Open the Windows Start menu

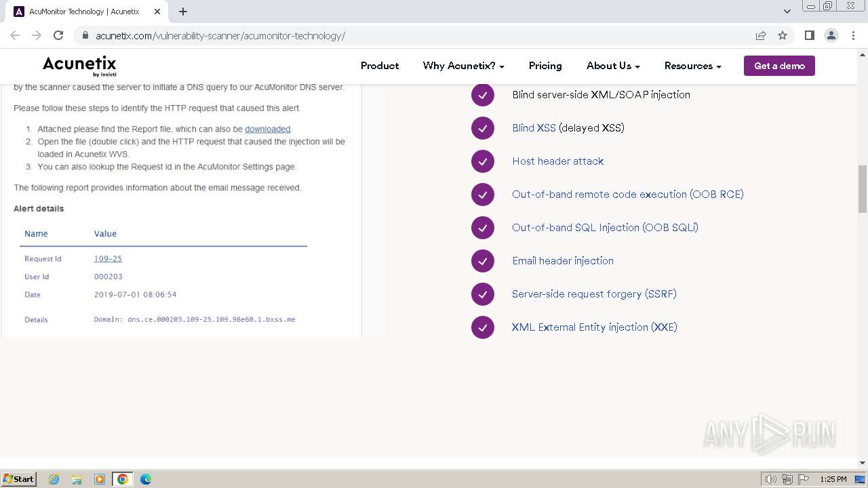[18, 479]
